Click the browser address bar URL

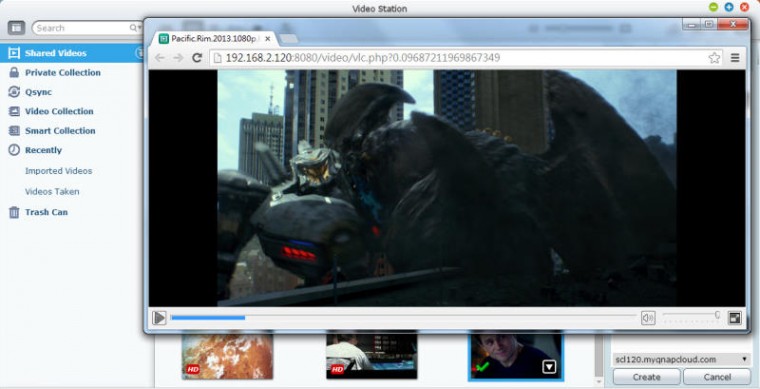[363, 58]
